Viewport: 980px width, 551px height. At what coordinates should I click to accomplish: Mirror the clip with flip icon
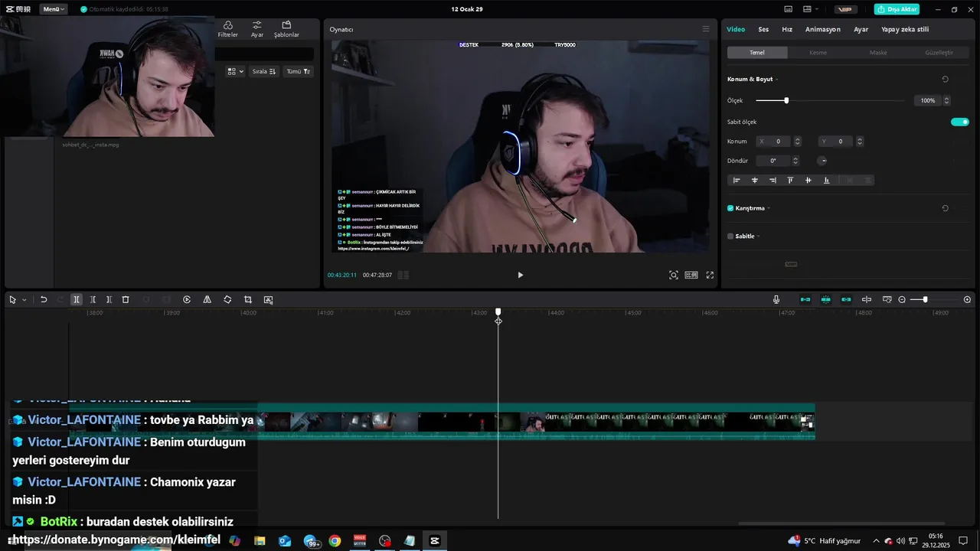[x=207, y=300]
